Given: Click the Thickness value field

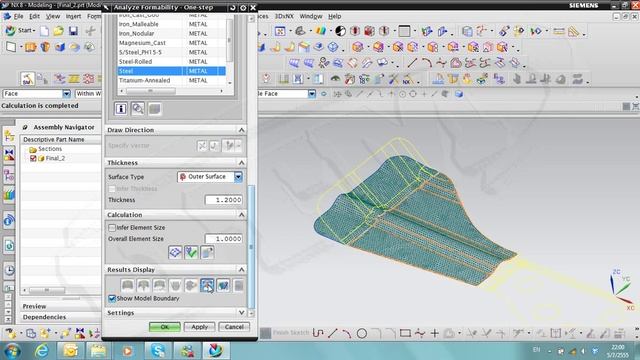Looking at the screenshot, I should click(224, 200).
